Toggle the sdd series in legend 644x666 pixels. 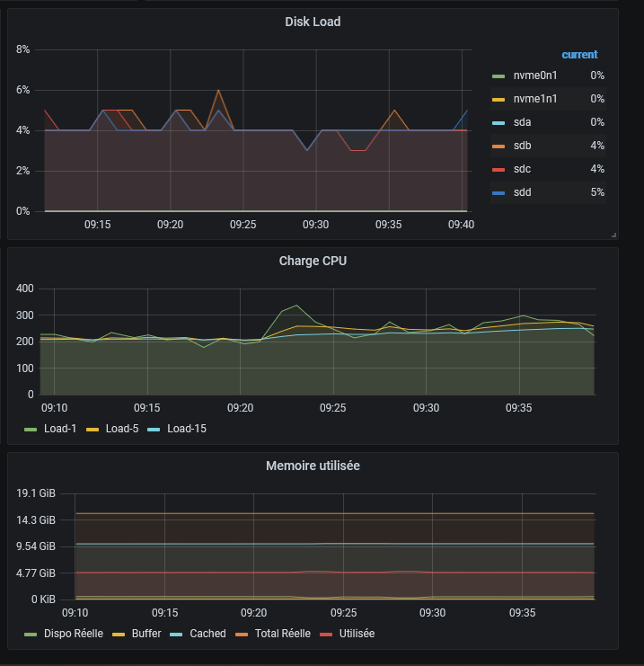(x=522, y=192)
